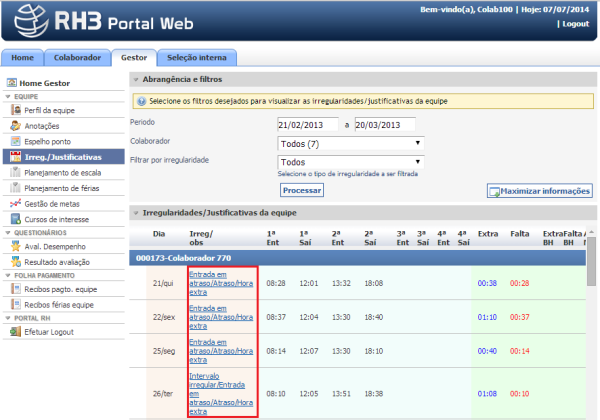Open Planejamento de férias icon
The width and height of the screenshot is (600, 420).
click(x=16, y=188)
